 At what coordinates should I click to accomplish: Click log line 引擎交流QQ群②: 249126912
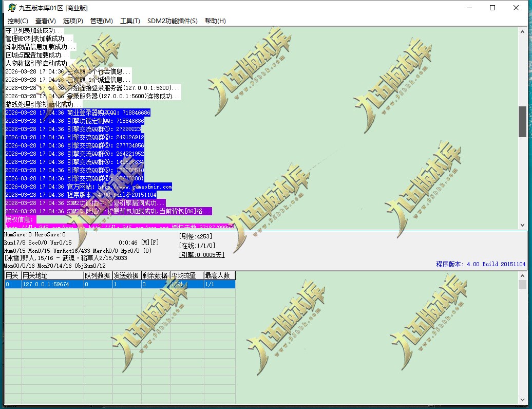click(x=74, y=137)
